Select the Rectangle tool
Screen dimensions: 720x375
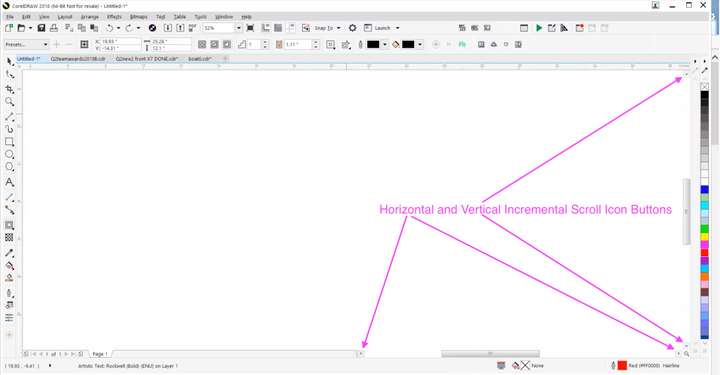(x=10, y=142)
